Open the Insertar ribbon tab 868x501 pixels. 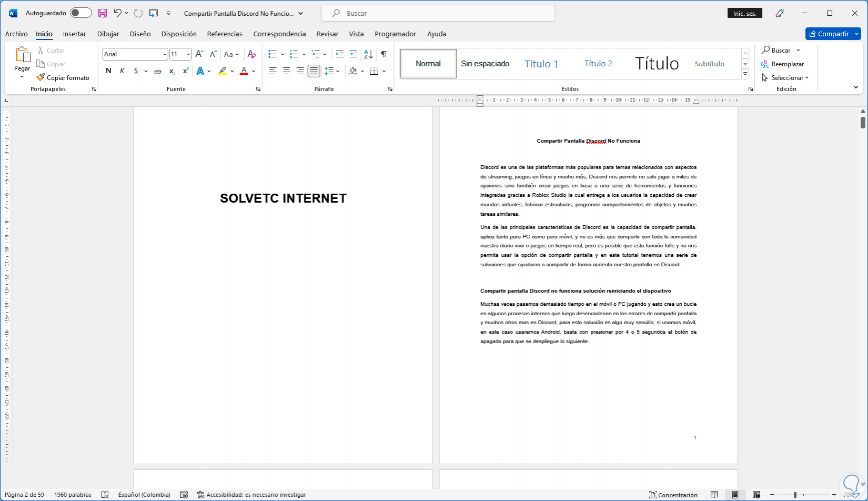pos(74,34)
